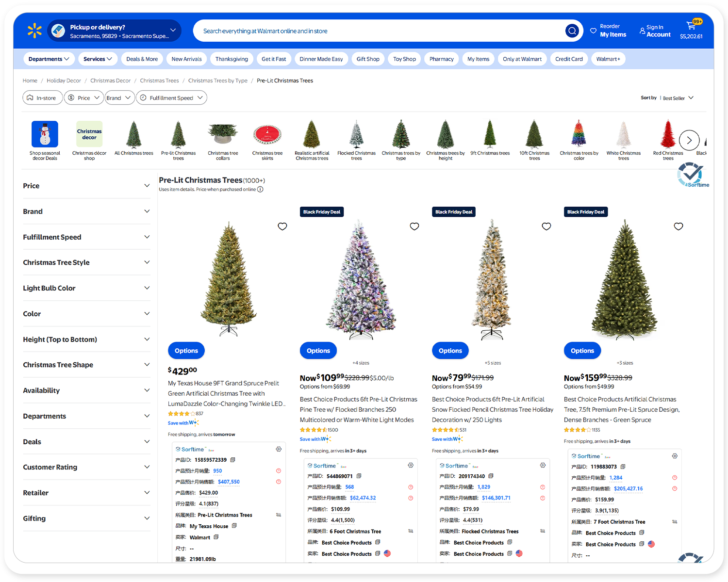Click the Walmart spark logo
Viewport: 728px width, 582px height.
point(34,31)
